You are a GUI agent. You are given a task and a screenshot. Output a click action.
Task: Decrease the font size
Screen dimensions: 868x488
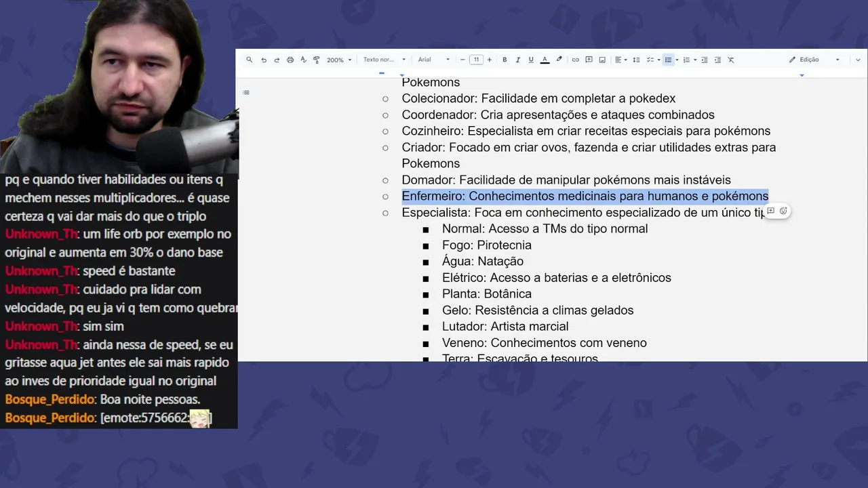pyautogui.click(x=462, y=60)
